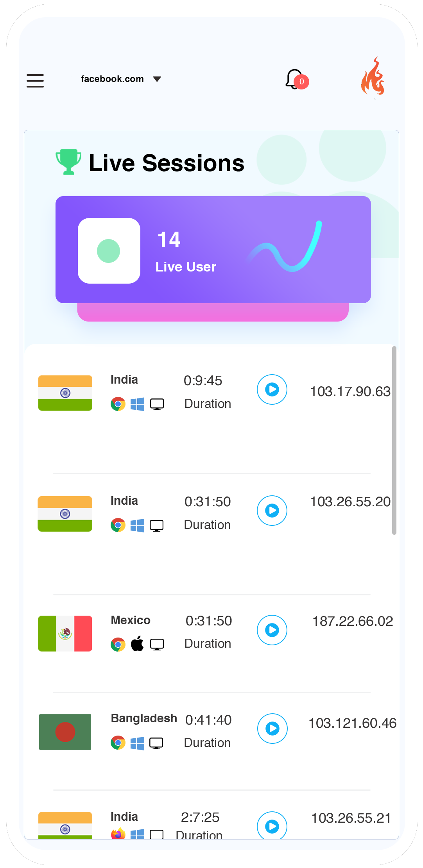This screenshot has height=868, width=423.
Task: Open the facebook.com domain dropdown
Action: 112,79
